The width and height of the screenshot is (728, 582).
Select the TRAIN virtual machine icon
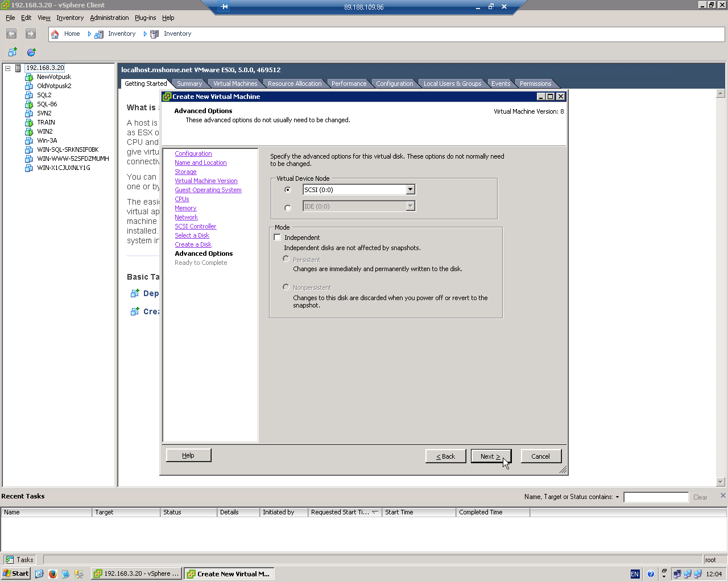tap(29, 123)
